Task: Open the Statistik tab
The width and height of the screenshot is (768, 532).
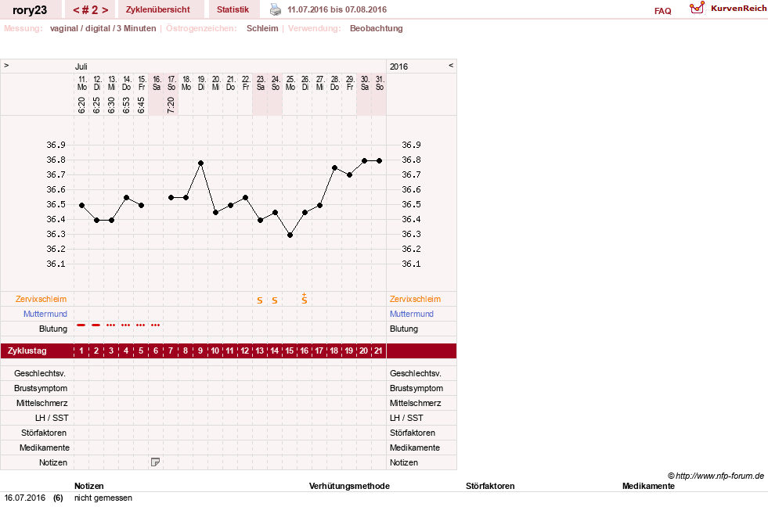Action: [x=233, y=9]
